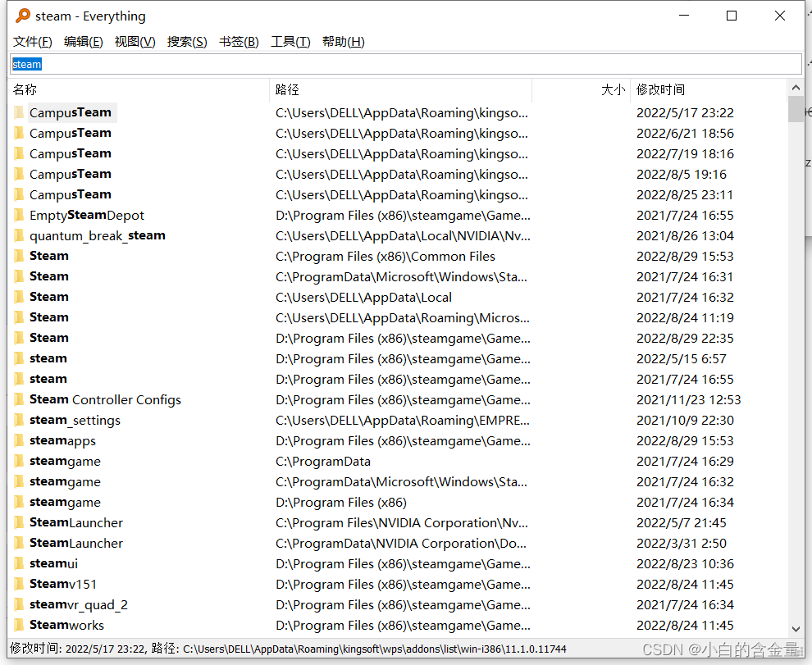Click folder icon of SteamLauncher dated 2022/5/7
The image size is (812, 665).
pos(19,522)
